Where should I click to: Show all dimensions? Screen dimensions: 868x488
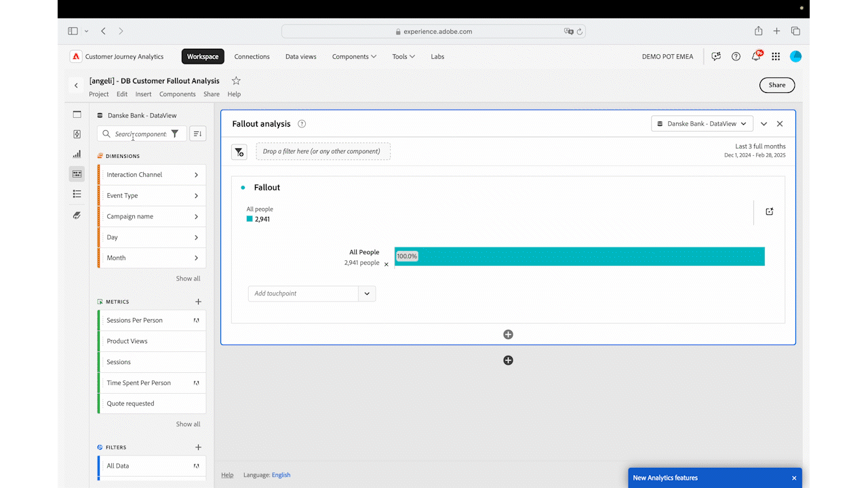point(188,279)
